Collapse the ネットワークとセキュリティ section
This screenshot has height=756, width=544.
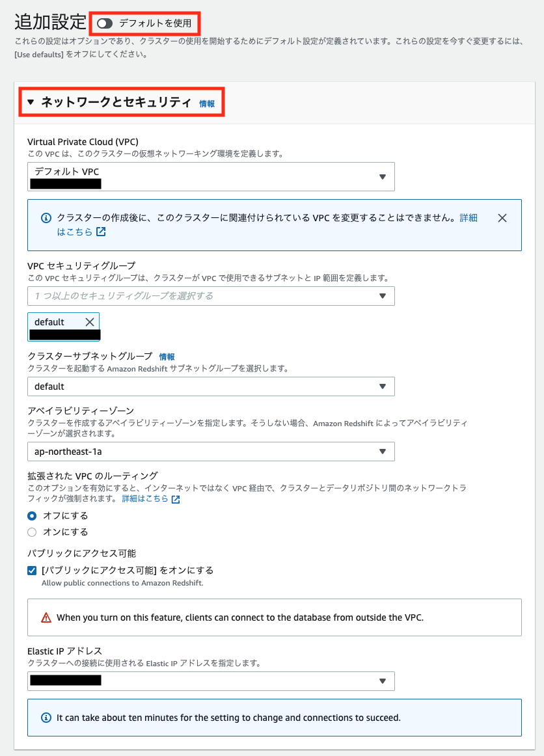31,101
